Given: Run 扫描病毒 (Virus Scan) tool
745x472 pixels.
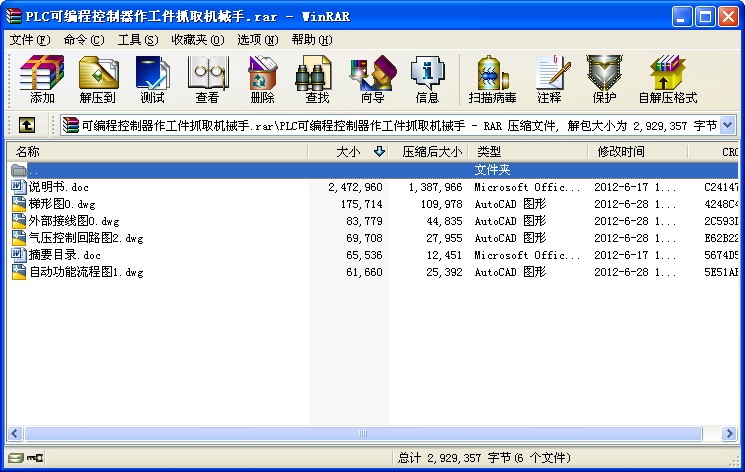Looking at the screenshot, I should point(493,80).
